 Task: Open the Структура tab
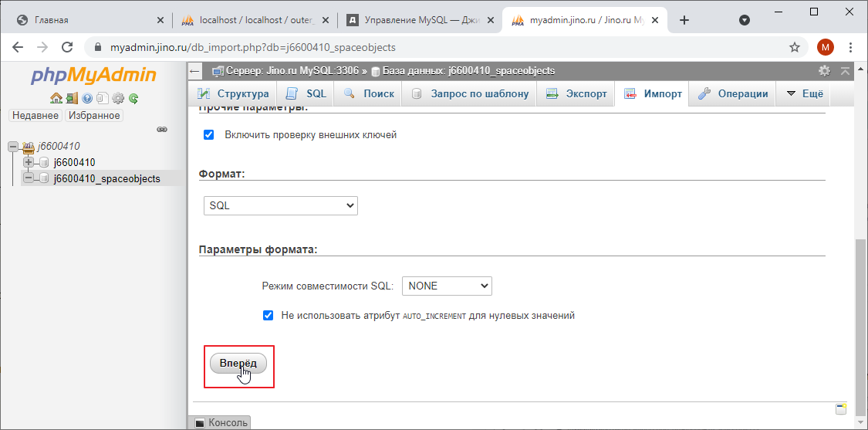(234, 94)
